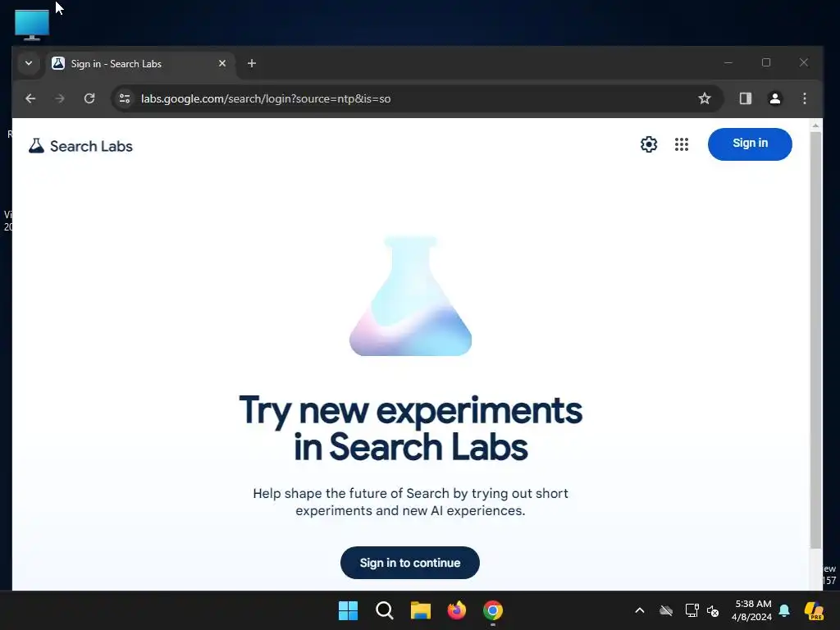Open the taskbar clock and date
Viewport: 840px width, 630px height.
coord(751,610)
